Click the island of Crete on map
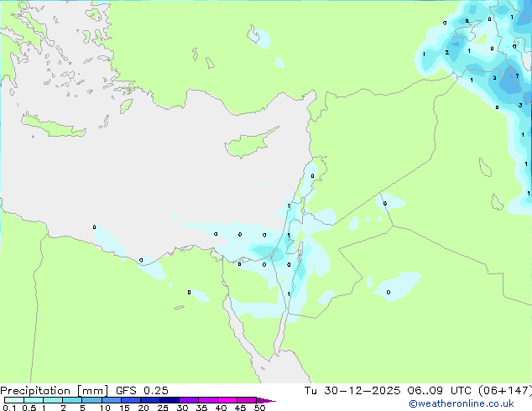Screen dimensions: 532x411 pyautogui.click(x=53, y=126)
